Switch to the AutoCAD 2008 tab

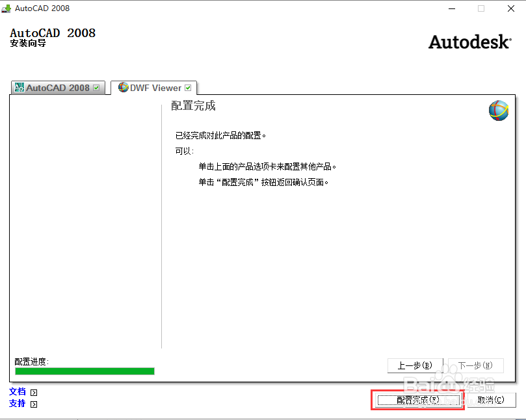point(58,87)
